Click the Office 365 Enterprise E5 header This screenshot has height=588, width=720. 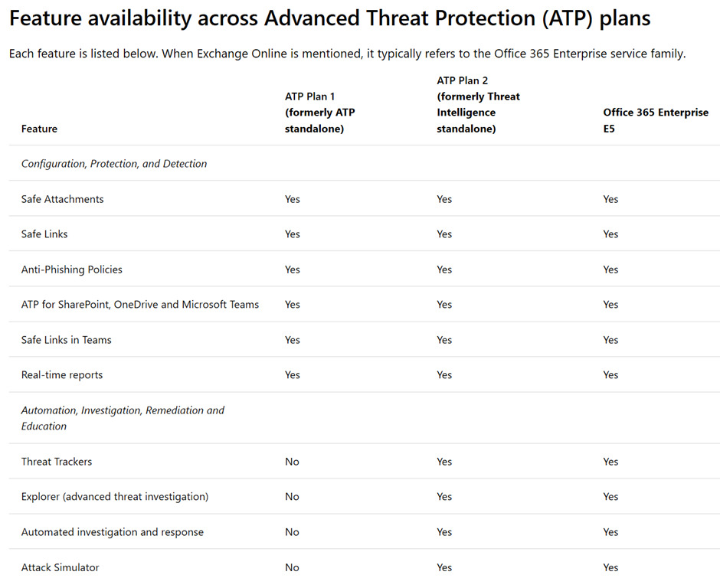click(x=656, y=120)
